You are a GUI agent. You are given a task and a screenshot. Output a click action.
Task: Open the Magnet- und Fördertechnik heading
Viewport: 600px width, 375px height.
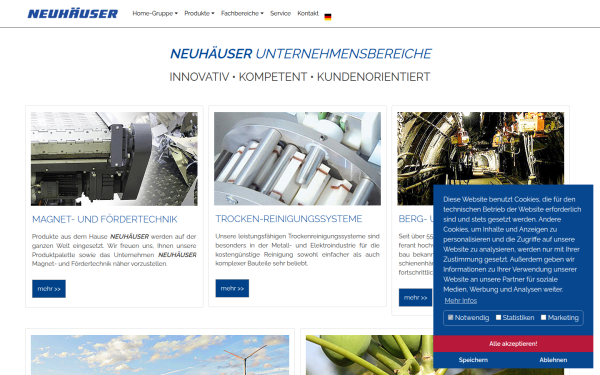tap(104, 219)
